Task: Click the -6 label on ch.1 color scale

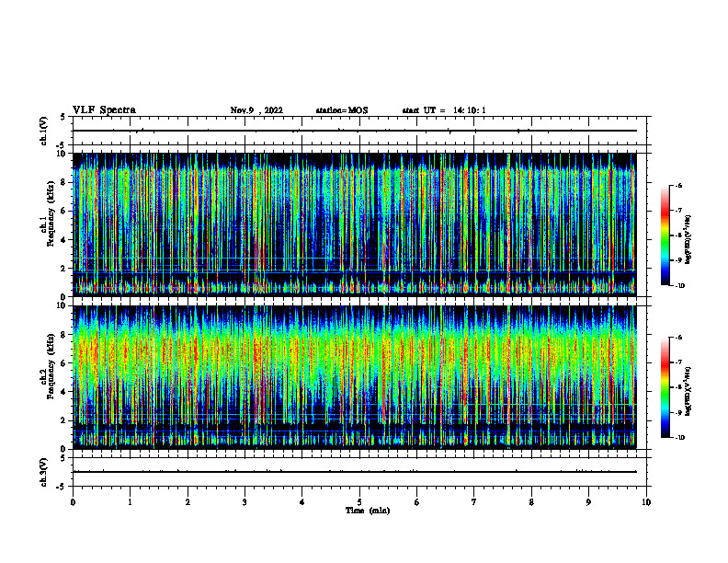Action: point(678,185)
